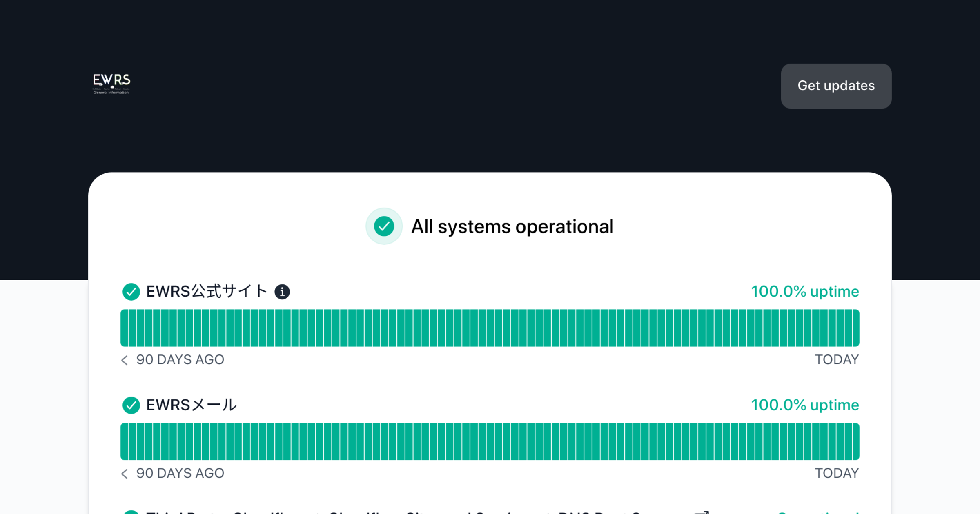Click oldest day bar in EWRSメール timeline
Screen dimensions: 980x514
(125, 441)
